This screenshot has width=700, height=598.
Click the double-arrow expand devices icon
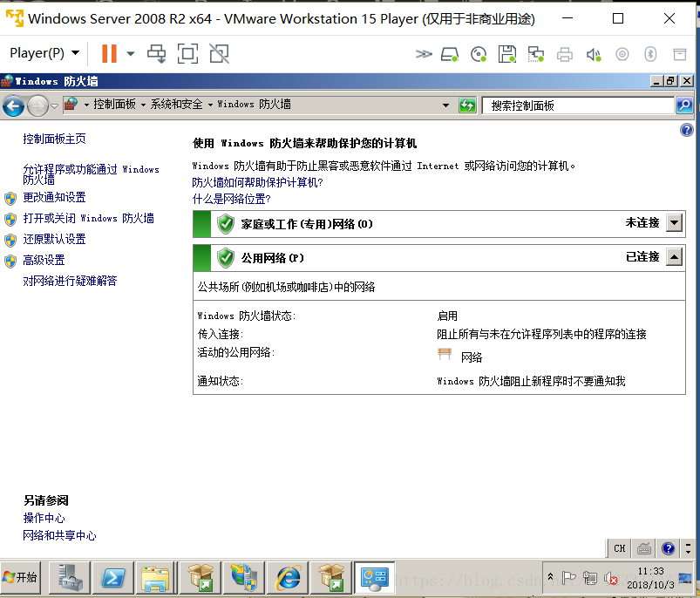point(424,54)
